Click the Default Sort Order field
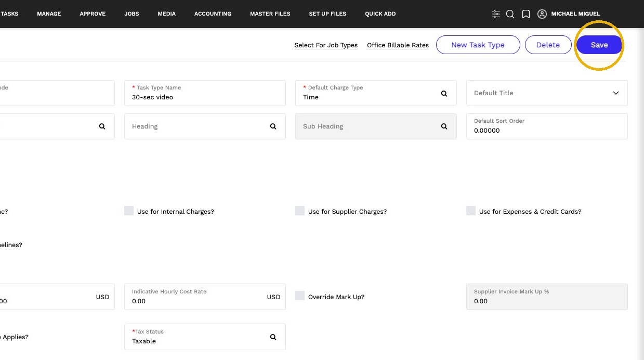The height and width of the screenshot is (360, 644). pyautogui.click(x=547, y=126)
